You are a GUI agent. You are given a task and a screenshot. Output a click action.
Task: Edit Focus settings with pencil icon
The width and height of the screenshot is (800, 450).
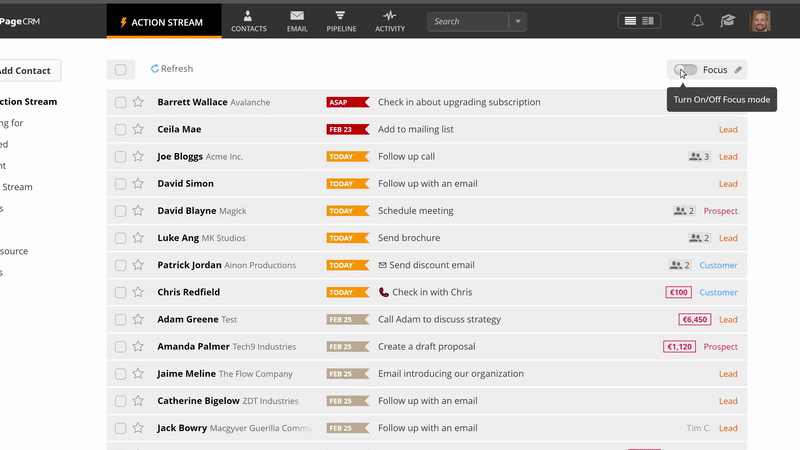pos(738,70)
